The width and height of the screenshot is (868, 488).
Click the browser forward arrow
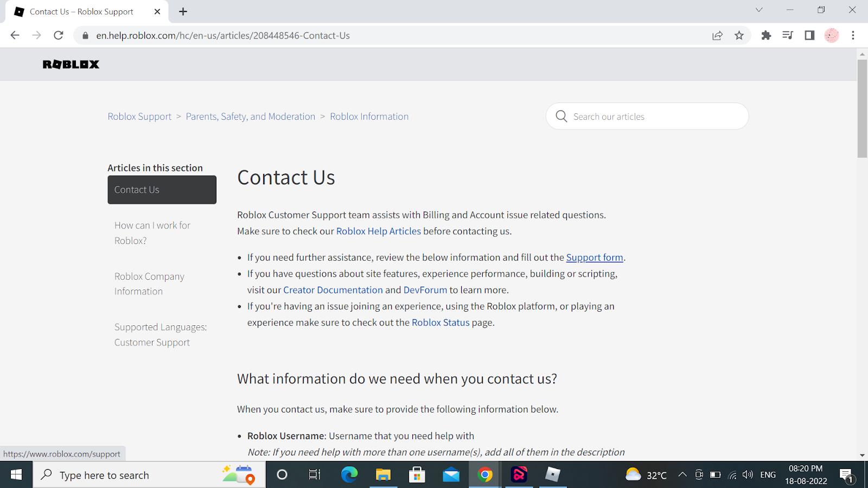click(36, 35)
